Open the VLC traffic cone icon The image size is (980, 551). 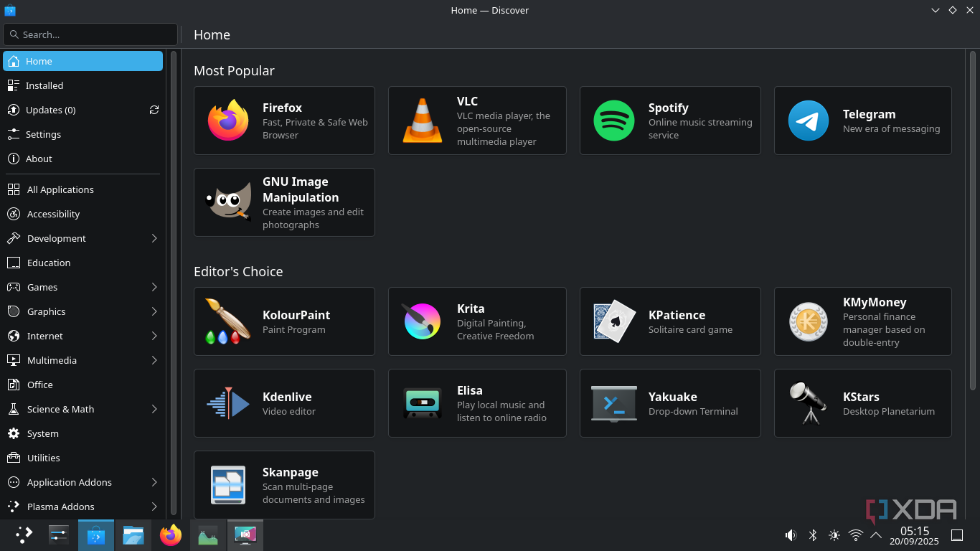pos(423,121)
